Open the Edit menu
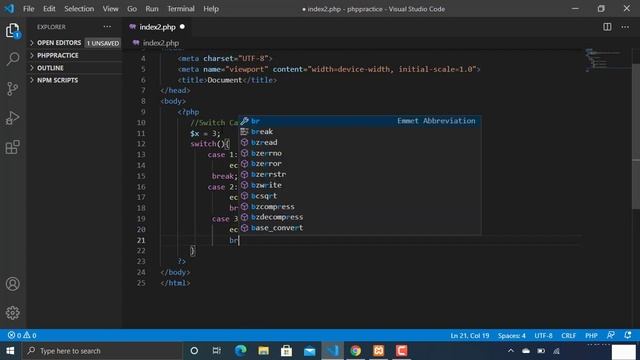Image resolution: width=640 pixels, height=360 pixels. click(49, 9)
